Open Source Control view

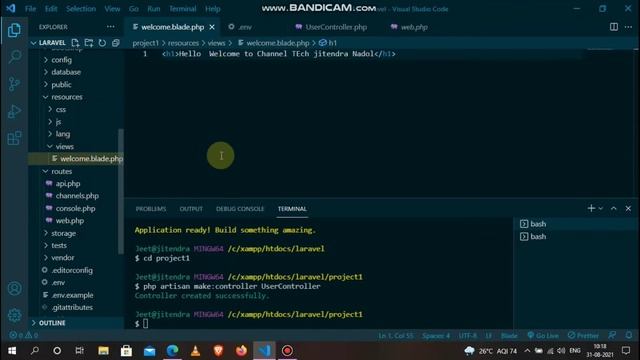pos(14,84)
